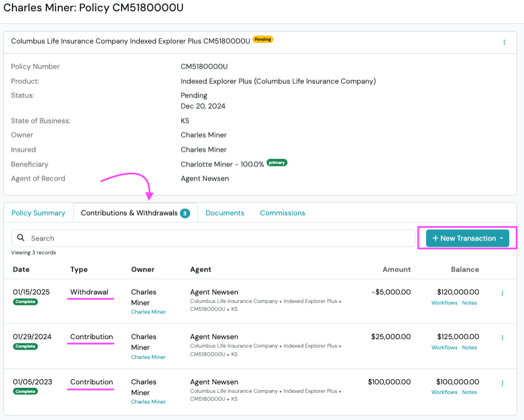524x420 pixels.
Task: Click the Date column header
Action: [x=21, y=269]
